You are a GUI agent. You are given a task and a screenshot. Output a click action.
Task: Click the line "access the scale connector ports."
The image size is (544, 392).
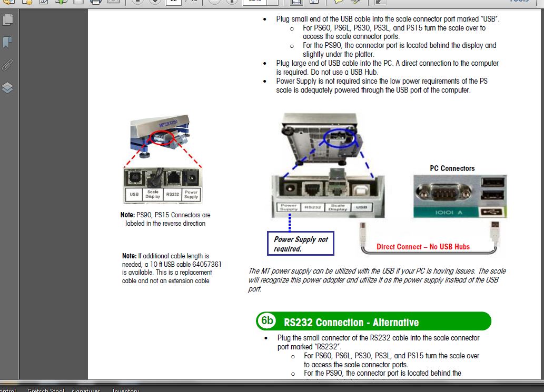pyautogui.click(x=351, y=36)
